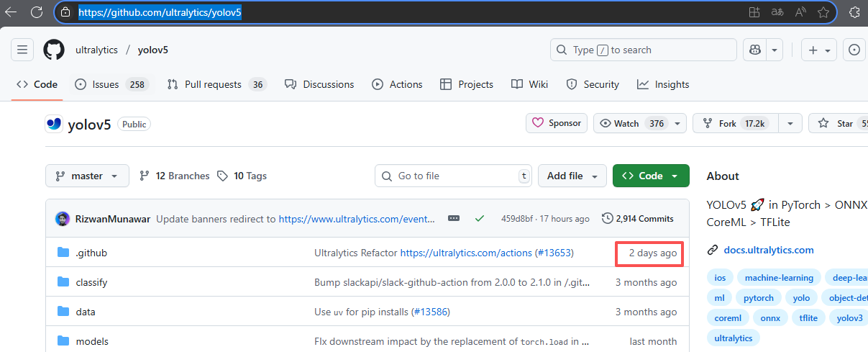The width and height of the screenshot is (868, 352).
Task: View the 12 Branches link
Action: coord(175,176)
